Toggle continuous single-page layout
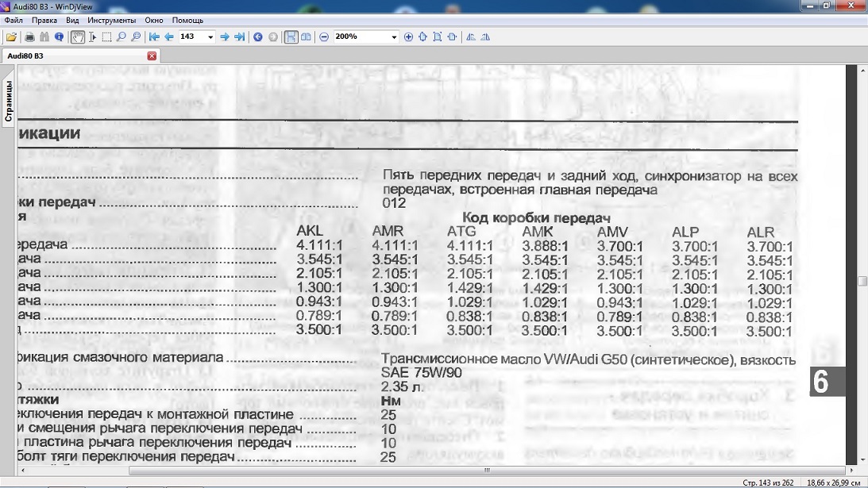This screenshot has width=868, height=488. [x=291, y=37]
